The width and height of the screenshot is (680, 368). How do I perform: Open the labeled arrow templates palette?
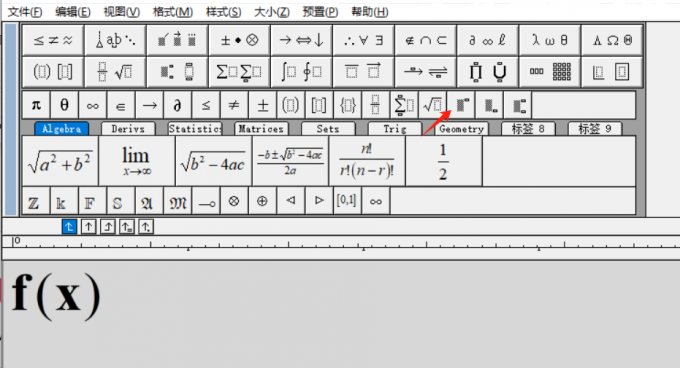point(425,72)
